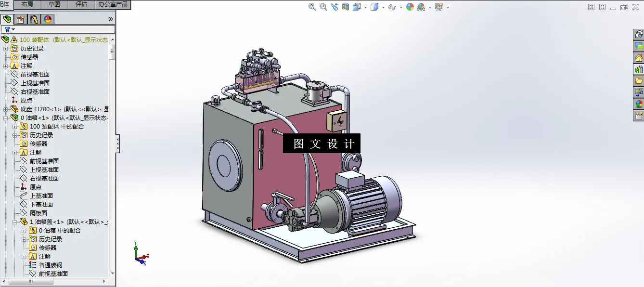644x287 pixels.
Task: Expand the 底盘 FJ700<1> component
Action: 5,109
